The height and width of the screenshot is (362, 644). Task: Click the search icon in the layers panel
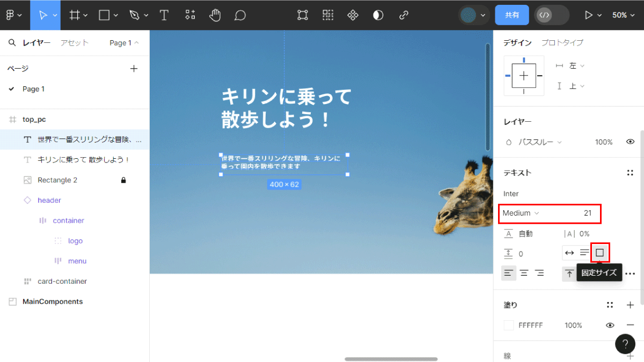(12, 43)
